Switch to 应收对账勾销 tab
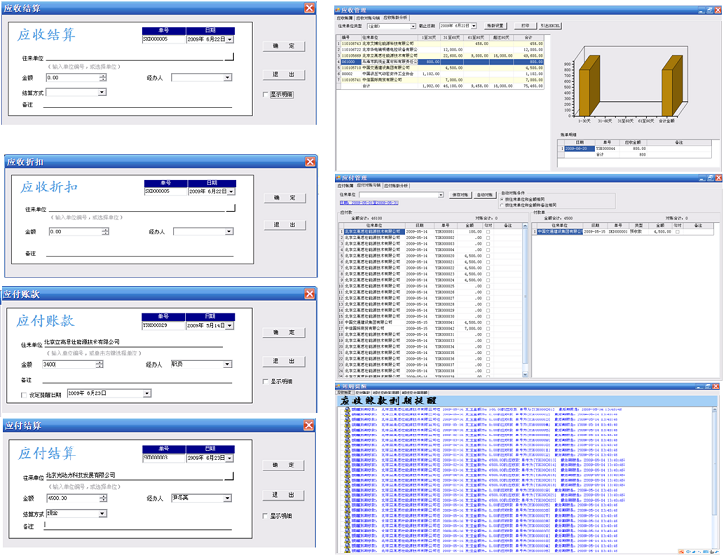Image resolution: width=726 pixels, height=558 pixels. pyautogui.click(x=368, y=18)
